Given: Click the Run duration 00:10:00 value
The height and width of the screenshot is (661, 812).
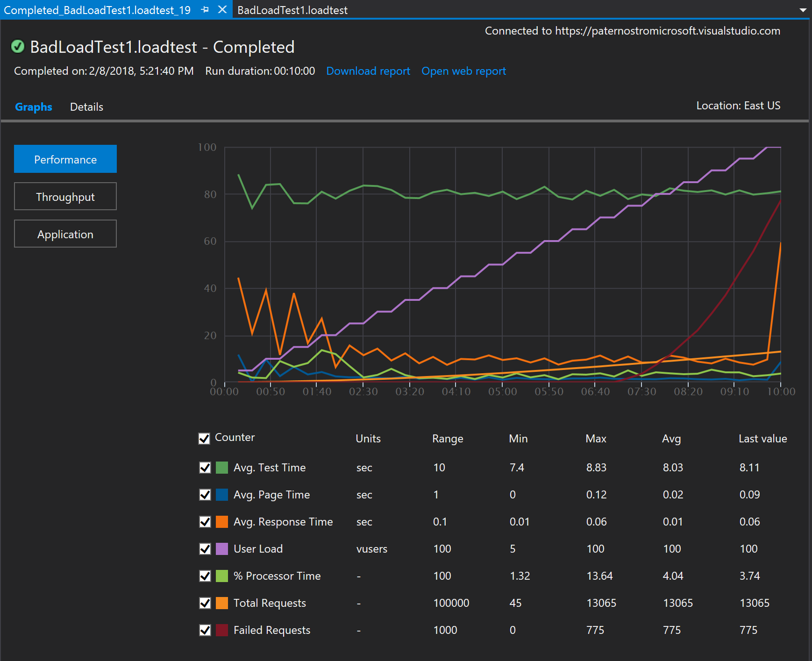Looking at the screenshot, I should 294,71.
